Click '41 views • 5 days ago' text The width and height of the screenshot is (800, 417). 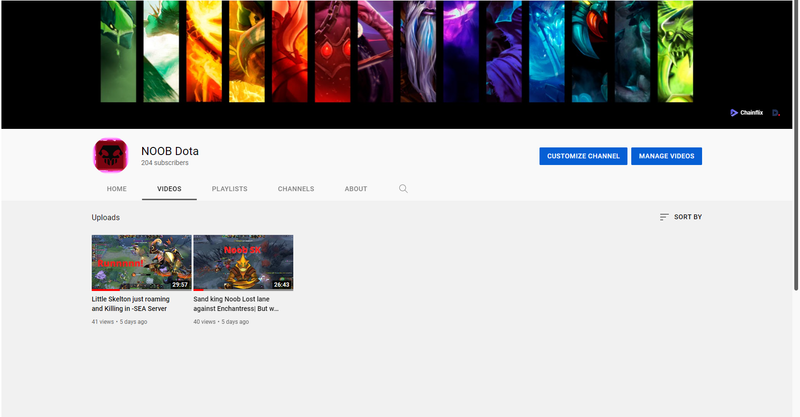pos(119,322)
